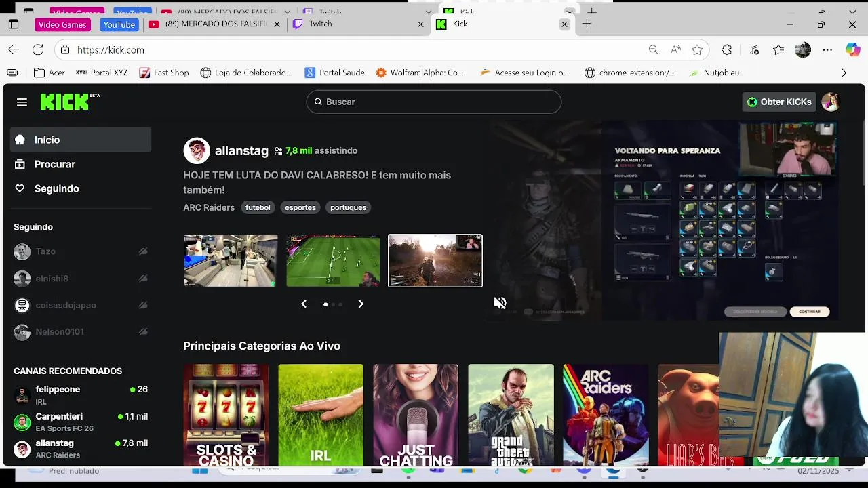Select the soccer match carousel thumbnail
Image resolution: width=868 pixels, height=488 pixels.
[333, 260]
